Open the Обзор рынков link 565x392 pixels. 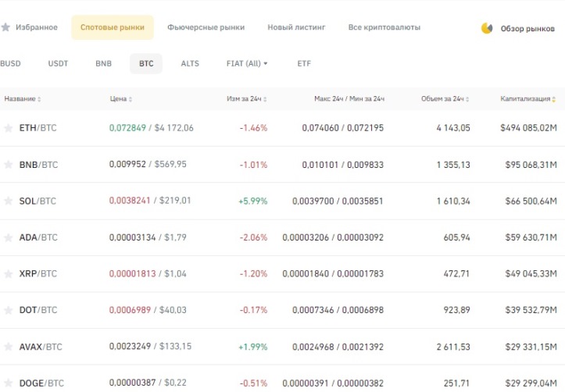(x=527, y=28)
